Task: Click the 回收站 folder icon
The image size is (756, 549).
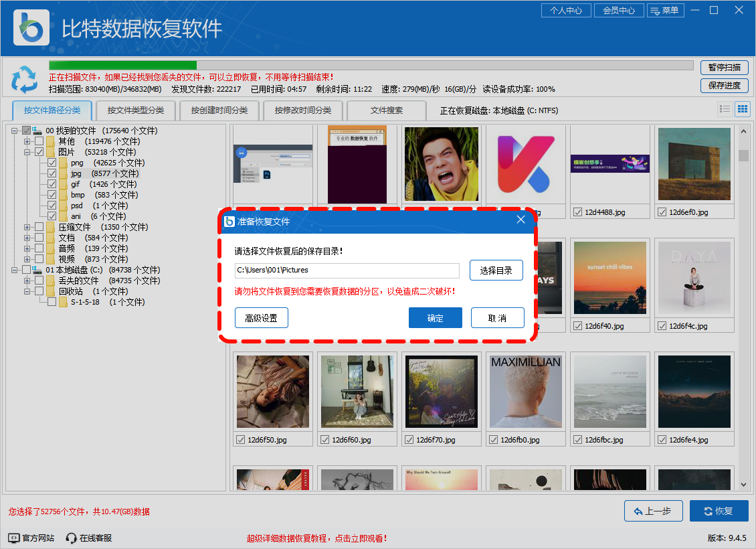Action: click(51, 291)
